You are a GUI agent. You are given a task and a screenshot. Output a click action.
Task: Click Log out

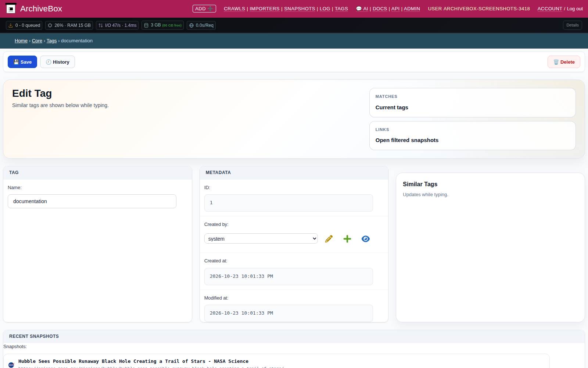coord(575,9)
